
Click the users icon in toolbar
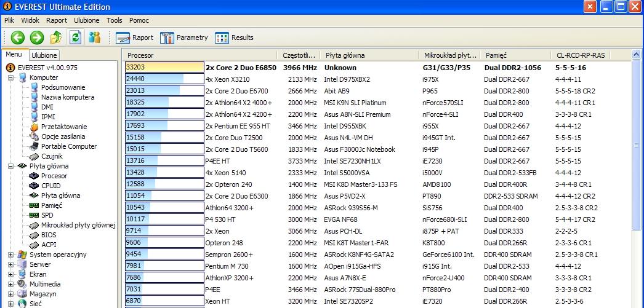[94, 38]
